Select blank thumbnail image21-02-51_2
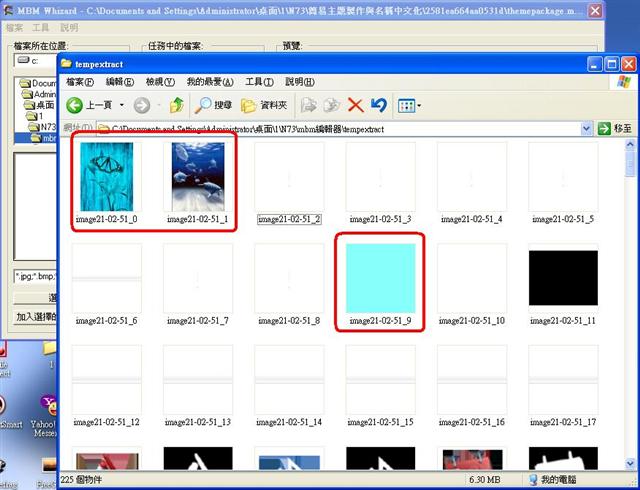 289,176
